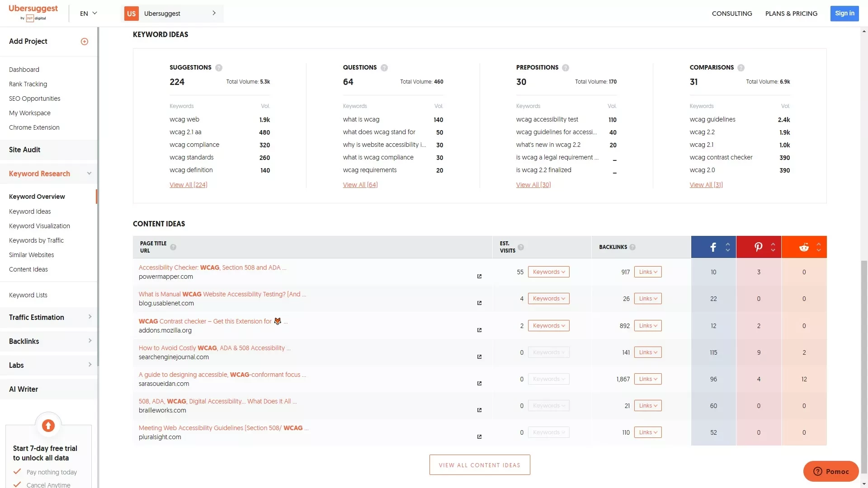Open the EN language dropdown
868x488 pixels.
click(x=89, y=14)
